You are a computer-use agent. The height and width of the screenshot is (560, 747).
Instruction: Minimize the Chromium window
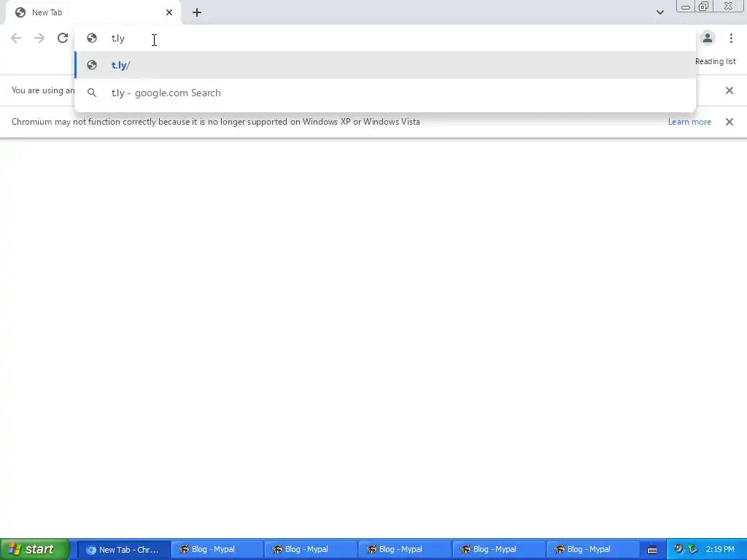[686, 6]
